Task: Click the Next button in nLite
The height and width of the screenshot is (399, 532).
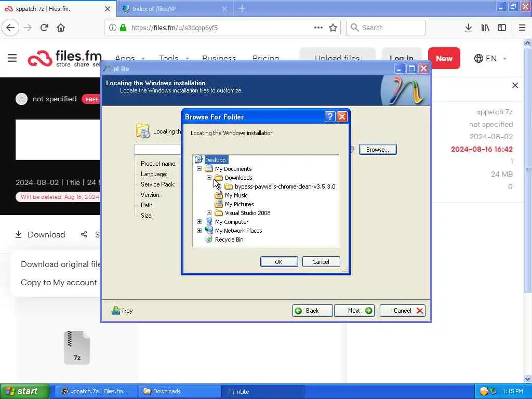Action: point(354,311)
